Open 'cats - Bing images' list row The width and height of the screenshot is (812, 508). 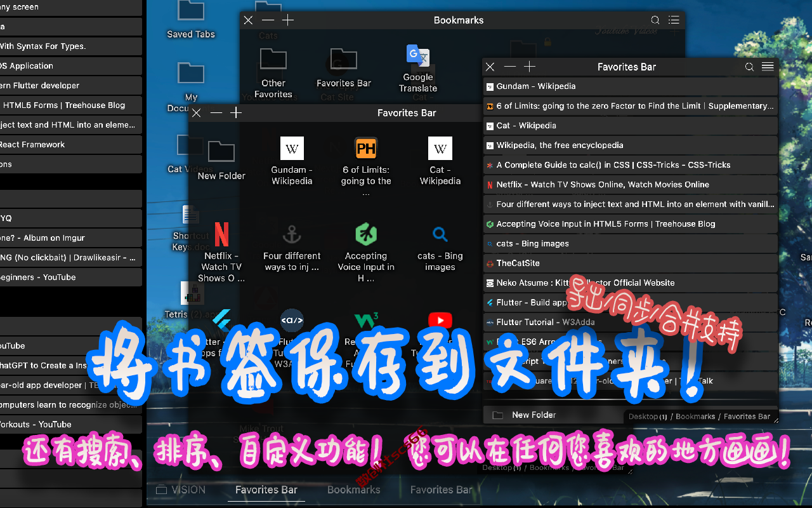(630, 244)
